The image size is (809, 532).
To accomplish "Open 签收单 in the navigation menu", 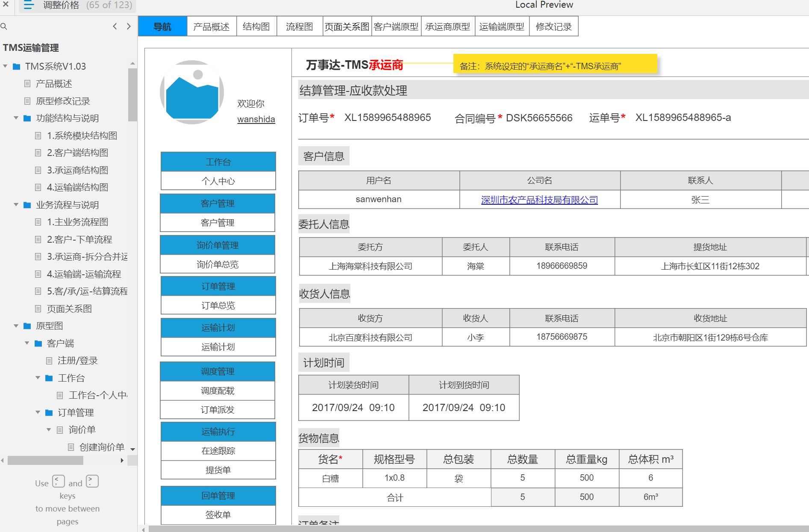I will (x=218, y=515).
